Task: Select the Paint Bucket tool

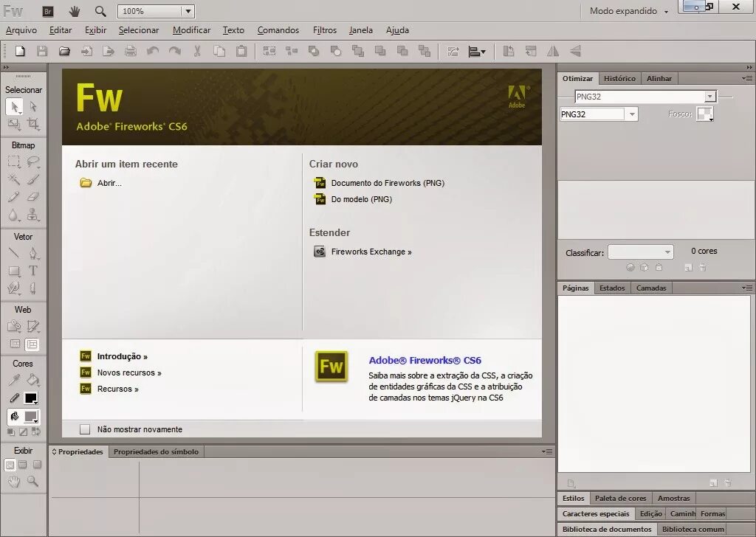Action: [32, 380]
